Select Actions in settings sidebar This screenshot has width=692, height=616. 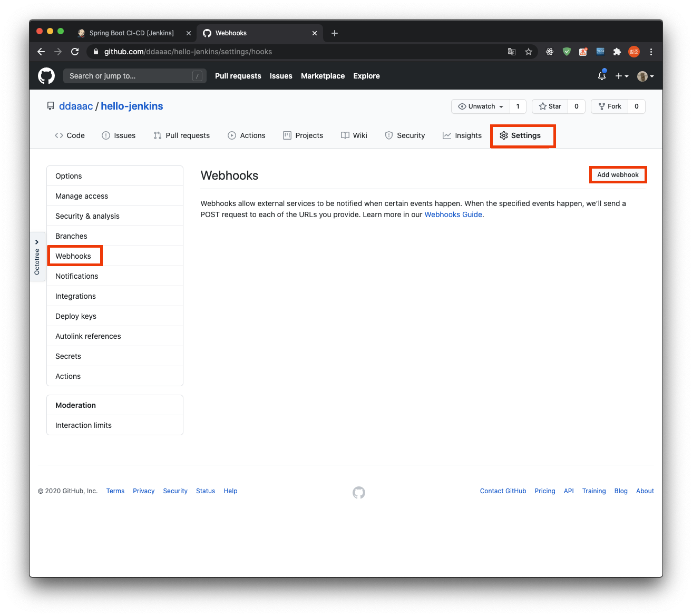coord(115,376)
